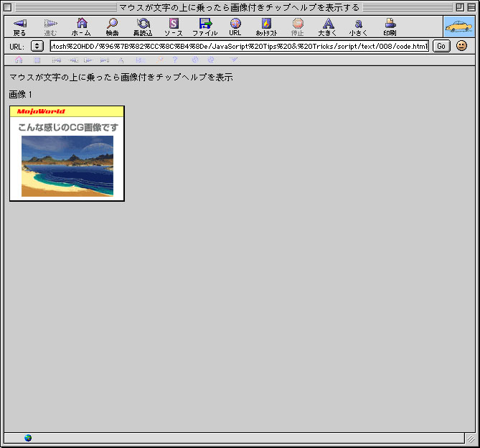
Task: Click into the URL address field
Action: [x=240, y=46]
